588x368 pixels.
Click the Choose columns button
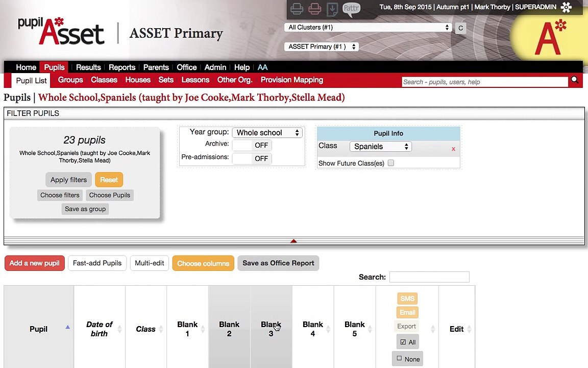[203, 263]
